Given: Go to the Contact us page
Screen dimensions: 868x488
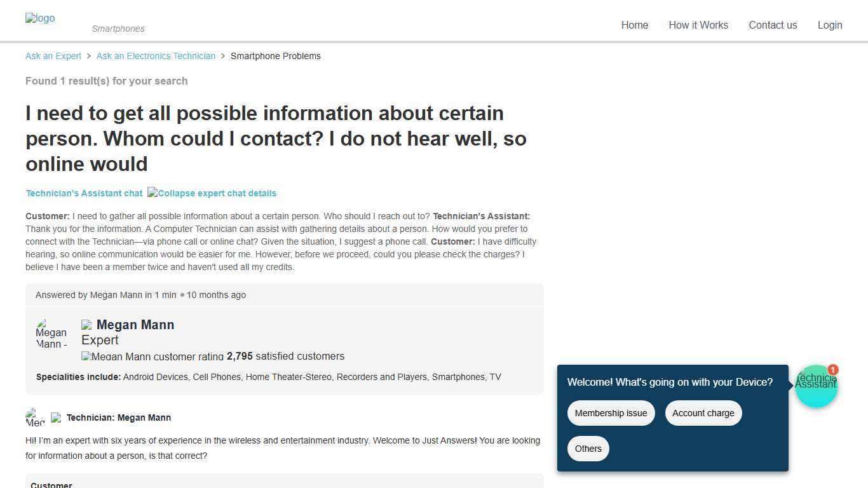Looking at the screenshot, I should pyautogui.click(x=773, y=25).
